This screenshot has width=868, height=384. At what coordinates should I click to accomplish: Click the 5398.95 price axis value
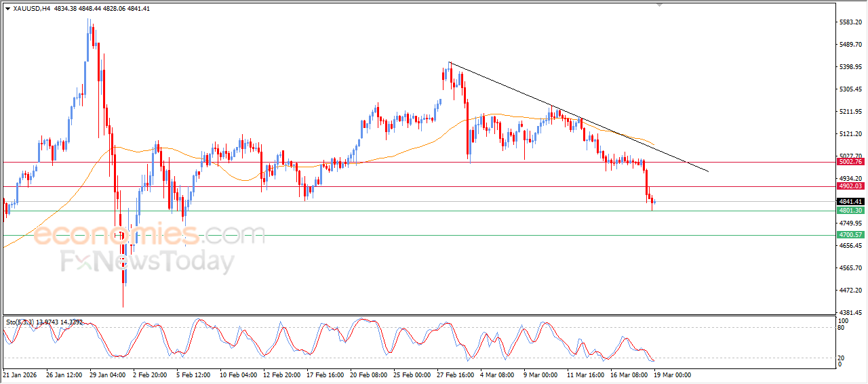point(850,67)
